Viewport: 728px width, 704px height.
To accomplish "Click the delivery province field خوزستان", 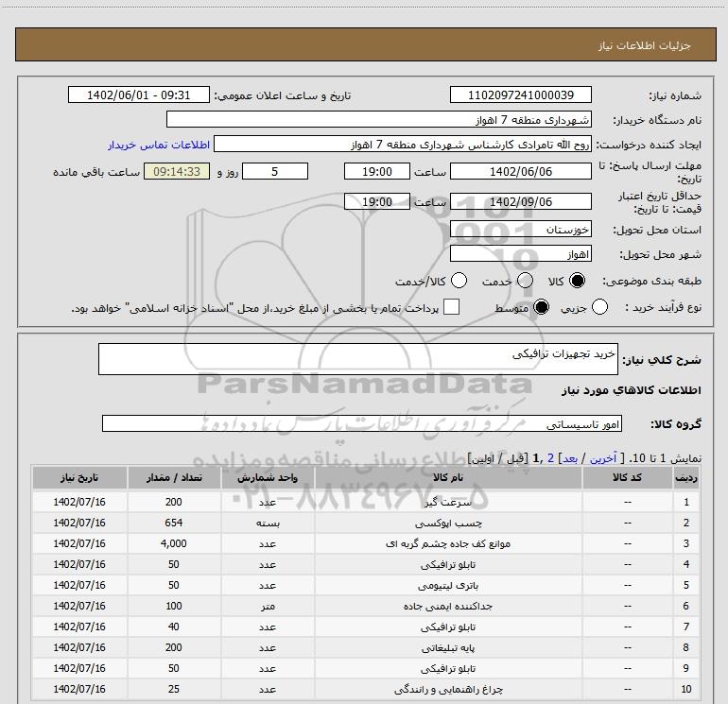I will pyautogui.click(x=520, y=230).
